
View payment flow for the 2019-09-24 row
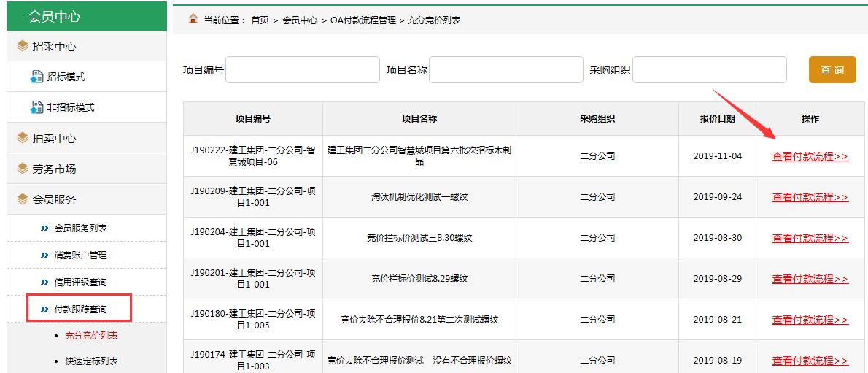[x=810, y=197]
